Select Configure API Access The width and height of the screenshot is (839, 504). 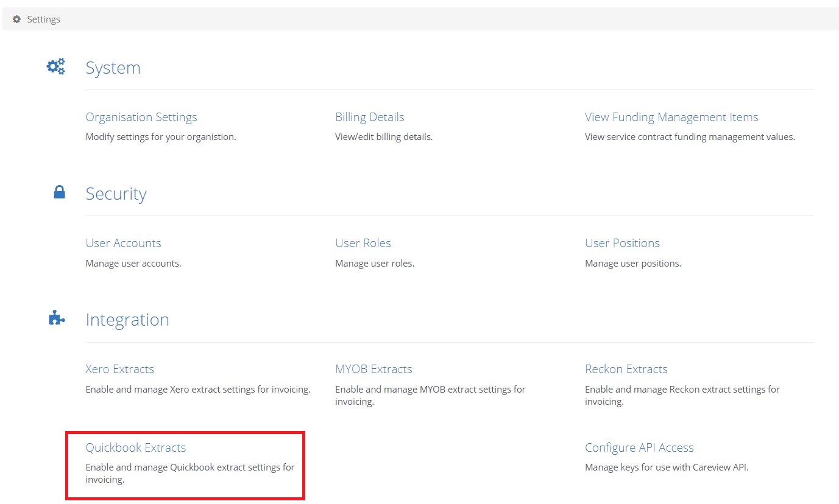point(639,447)
